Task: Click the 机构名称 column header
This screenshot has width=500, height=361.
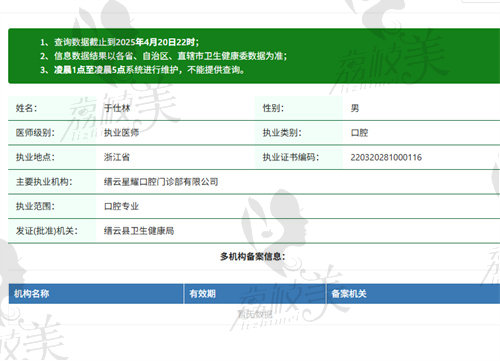Action: pyautogui.click(x=32, y=294)
